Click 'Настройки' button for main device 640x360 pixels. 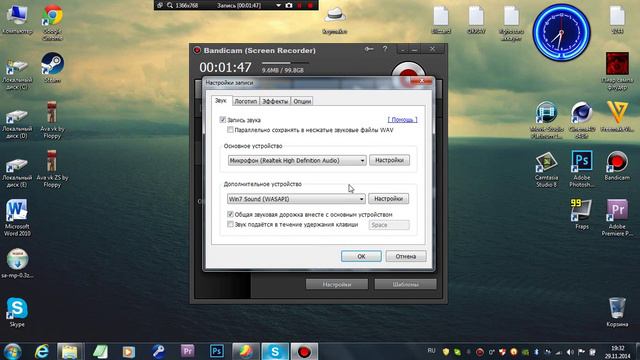click(389, 160)
